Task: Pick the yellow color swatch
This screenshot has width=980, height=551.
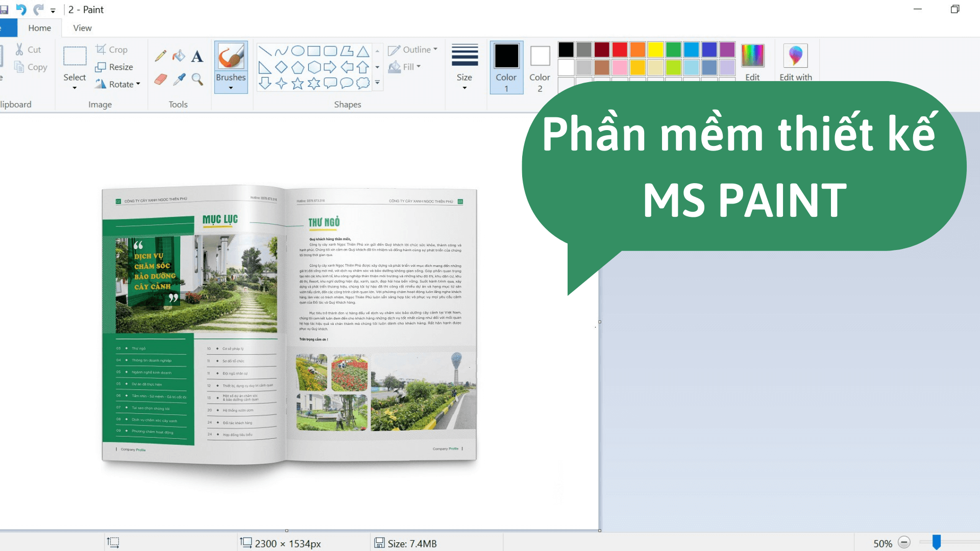Action: pyautogui.click(x=655, y=49)
